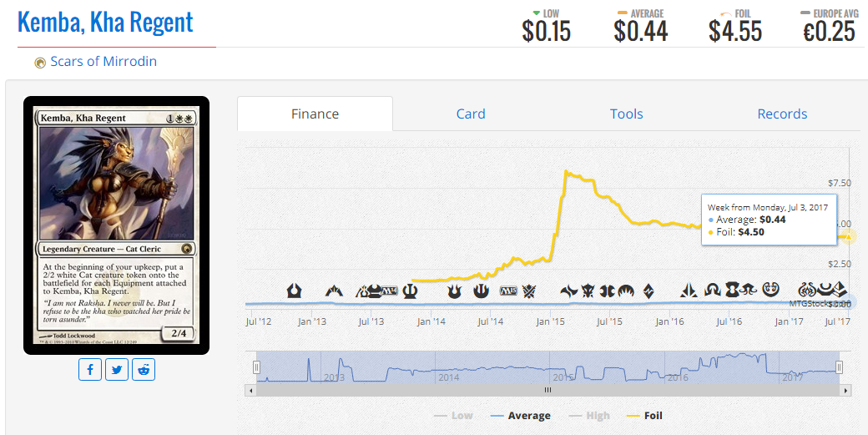The image size is (868, 435).
Task: Click the Jan '16 axis label
Action: 669,321
